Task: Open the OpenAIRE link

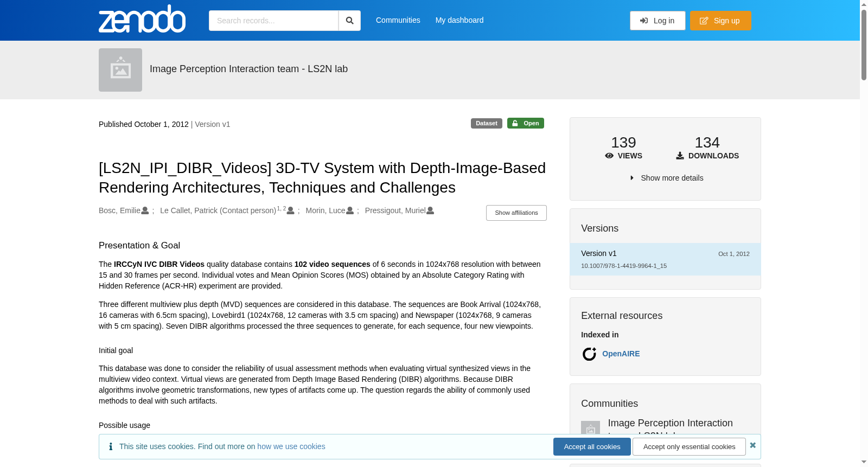Action: pos(621,354)
